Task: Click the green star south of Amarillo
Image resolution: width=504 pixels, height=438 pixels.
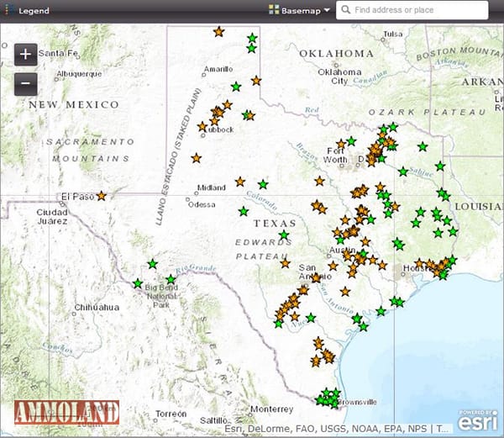Action: (235, 87)
